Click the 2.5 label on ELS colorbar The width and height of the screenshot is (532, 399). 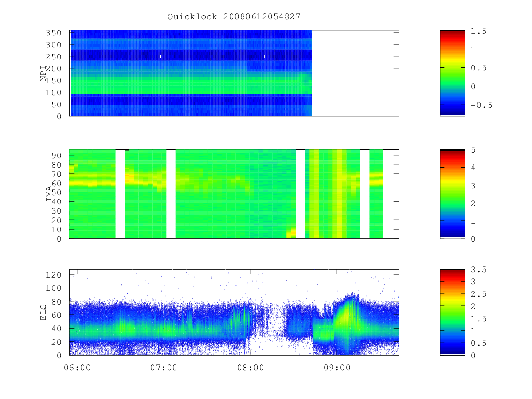click(479, 294)
